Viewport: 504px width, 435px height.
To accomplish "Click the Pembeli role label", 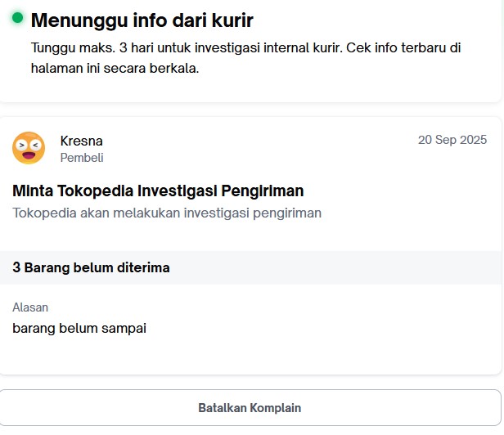I will pos(82,158).
